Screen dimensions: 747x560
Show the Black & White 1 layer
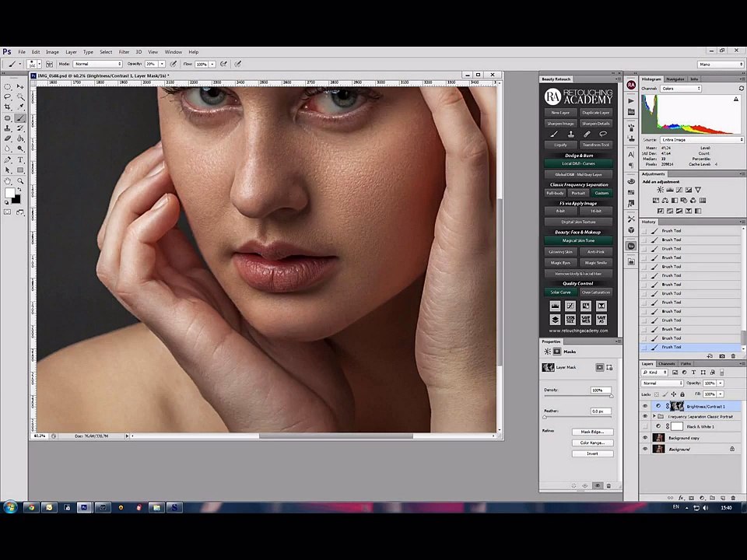[x=645, y=427]
